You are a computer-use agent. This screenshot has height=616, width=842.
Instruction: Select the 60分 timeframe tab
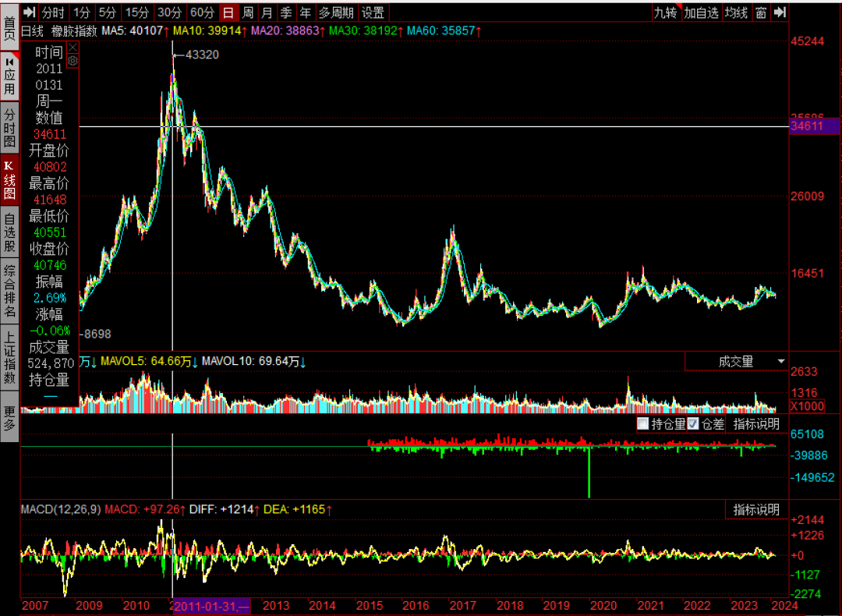(x=202, y=12)
